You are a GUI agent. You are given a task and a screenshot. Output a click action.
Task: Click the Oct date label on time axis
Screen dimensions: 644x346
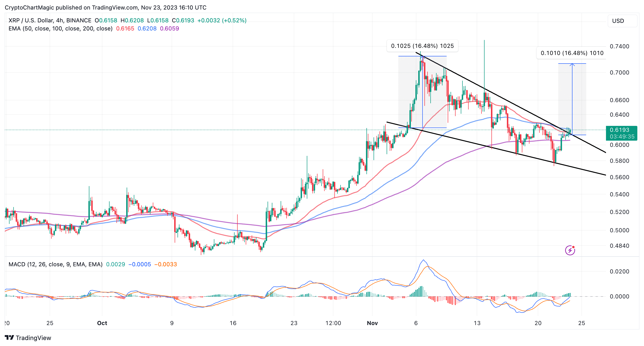(x=102, y=323)
